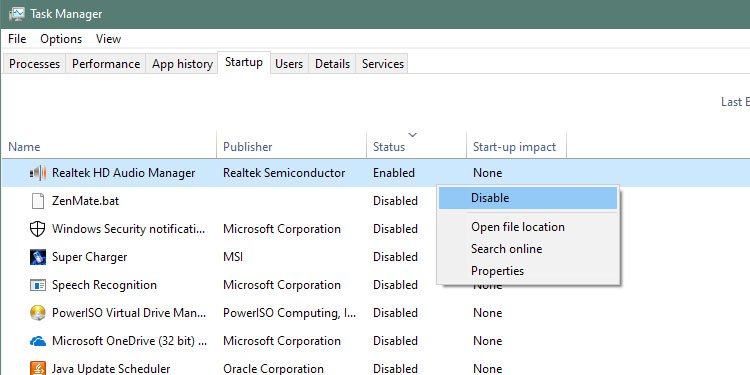This screenshot has width=750, height=375.
Task: Click the Disabled status of Microsoft OneDrive
Action: (x=396, y=341)
